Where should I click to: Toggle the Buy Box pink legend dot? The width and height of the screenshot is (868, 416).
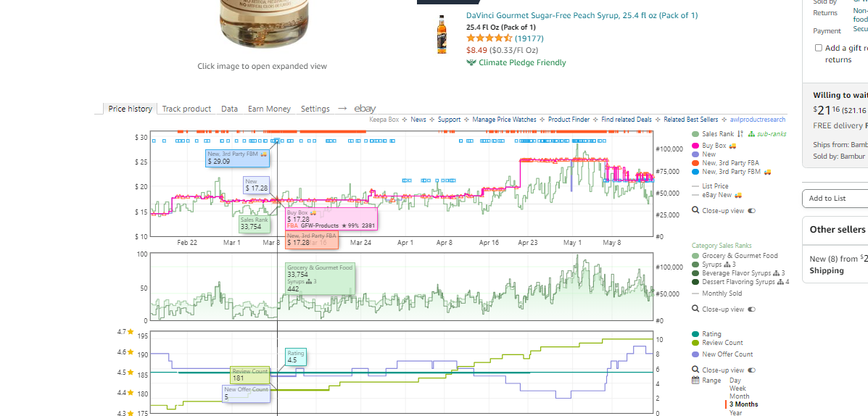695,146
